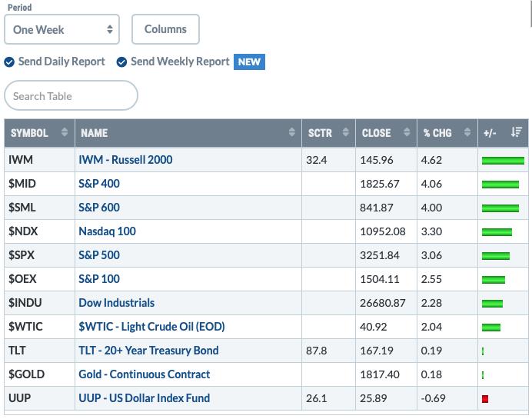Open the S&P 100 link

pos(99,279)
